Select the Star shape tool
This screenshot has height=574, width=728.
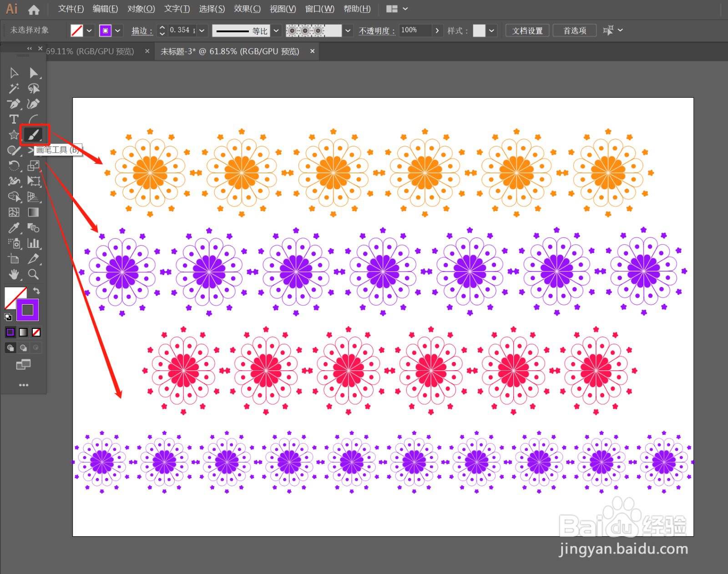point(14,135)
